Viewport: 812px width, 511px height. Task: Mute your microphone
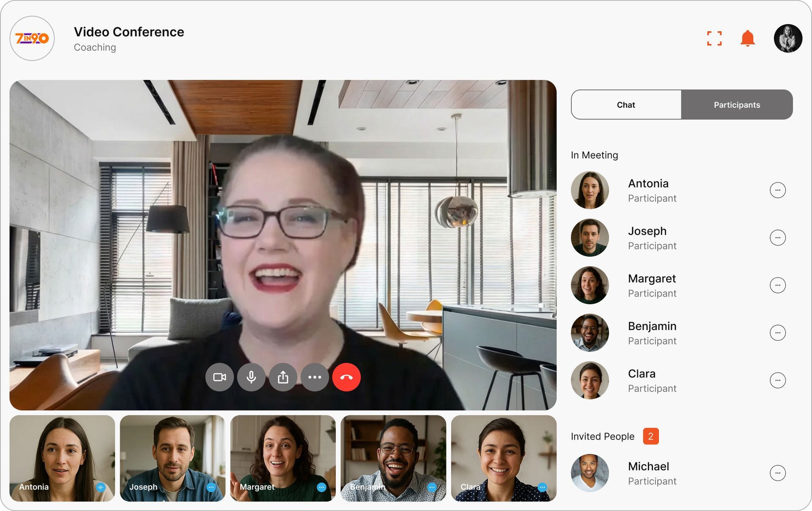(251, 377)
